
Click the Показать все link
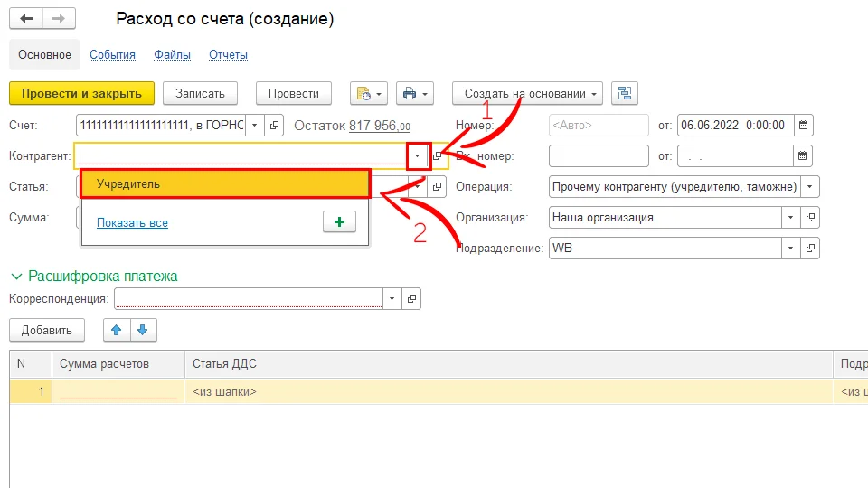point(132,223)
